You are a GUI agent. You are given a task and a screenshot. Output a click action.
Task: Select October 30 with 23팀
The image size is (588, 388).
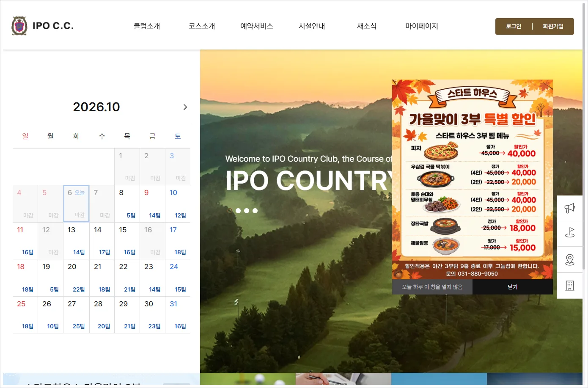153,315
